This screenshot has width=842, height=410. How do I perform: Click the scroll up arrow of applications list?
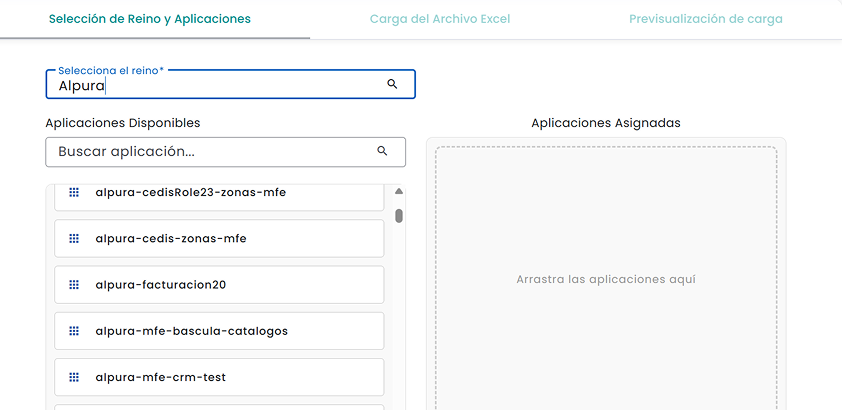(399, 192)
